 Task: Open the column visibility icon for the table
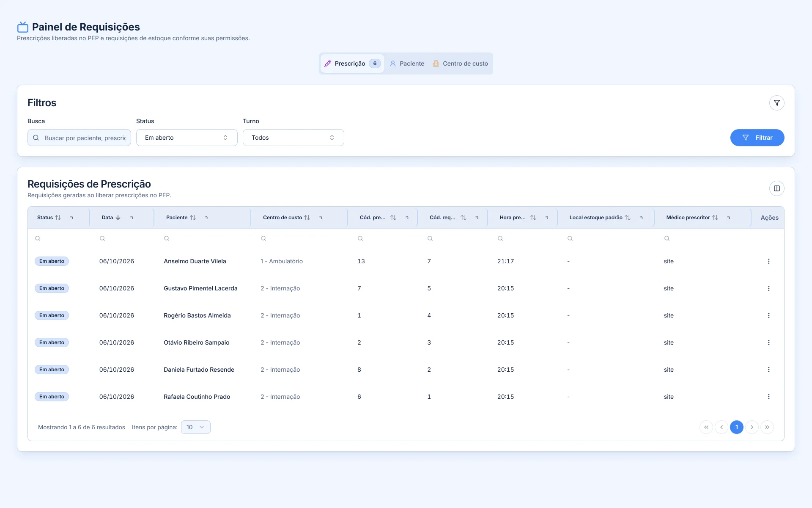776,188
